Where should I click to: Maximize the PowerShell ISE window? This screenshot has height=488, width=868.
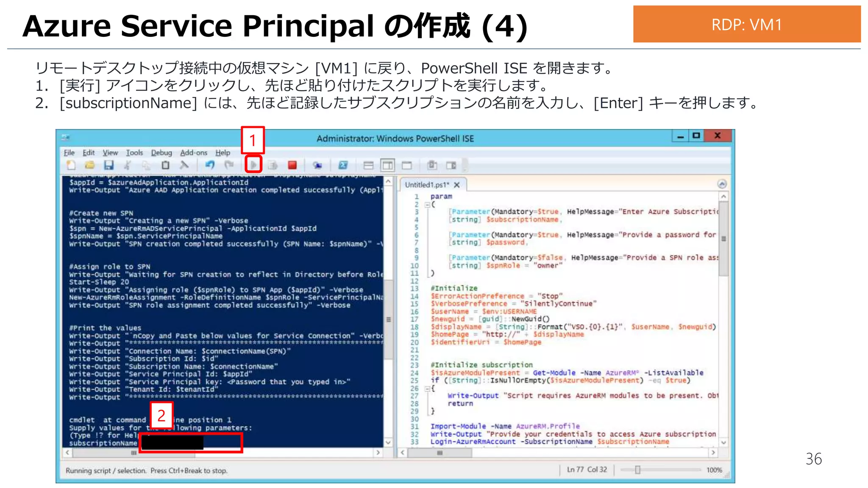pos(696,136)
